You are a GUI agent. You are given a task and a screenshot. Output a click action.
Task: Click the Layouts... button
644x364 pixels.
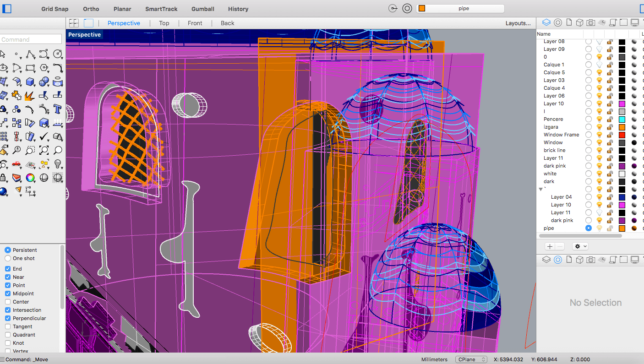pos(518,23)
